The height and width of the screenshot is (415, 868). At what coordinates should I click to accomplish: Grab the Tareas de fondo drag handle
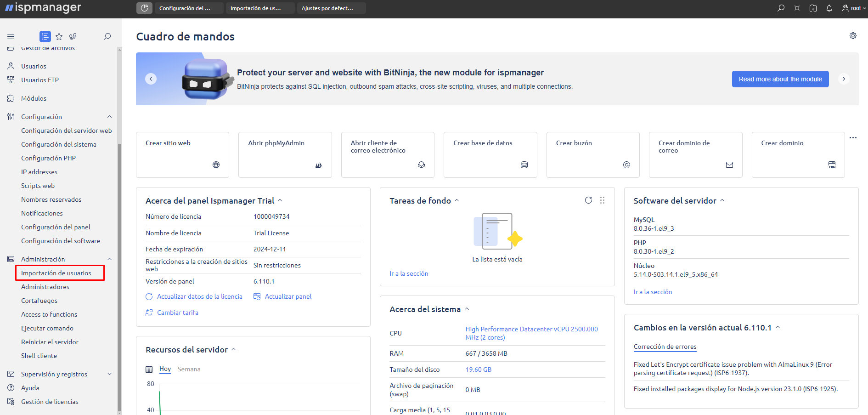coord(602,200)
